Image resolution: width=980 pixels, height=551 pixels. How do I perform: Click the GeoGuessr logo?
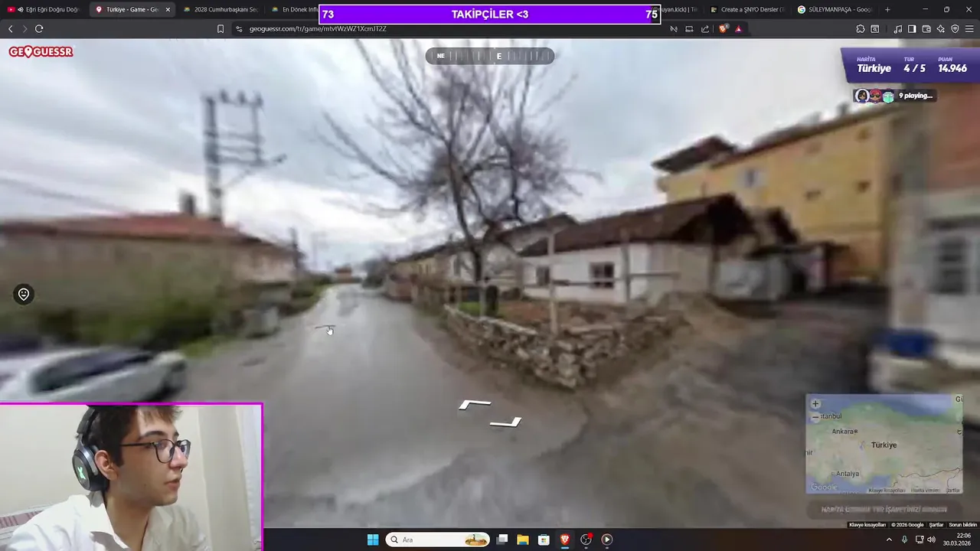click(x=41, y=52)
